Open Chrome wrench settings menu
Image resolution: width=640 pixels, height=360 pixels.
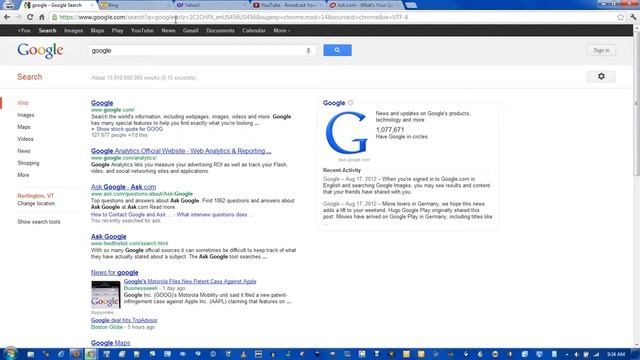point(633,17)
